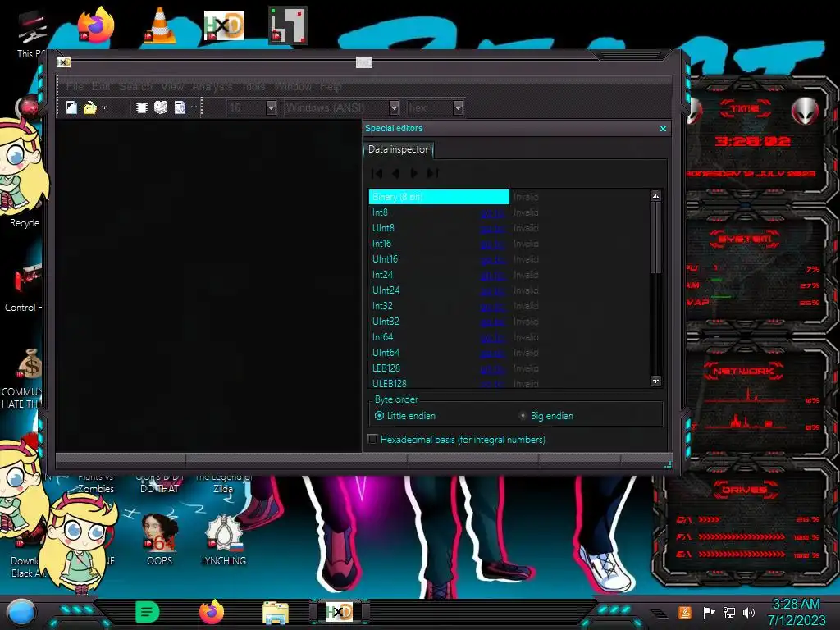Open the Help menu
840x630 pixels.
pos(331,86)
